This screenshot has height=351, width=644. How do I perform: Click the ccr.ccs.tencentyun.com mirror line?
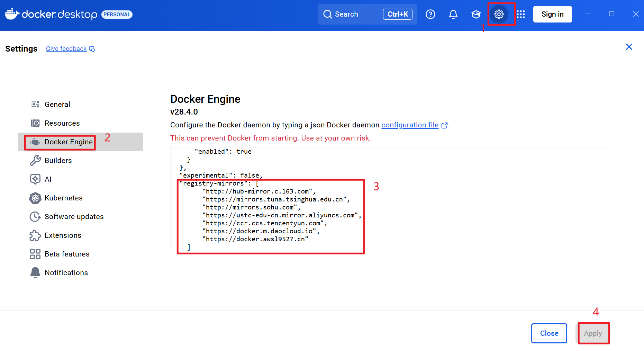pyautogui.click(x=264, y=223)
